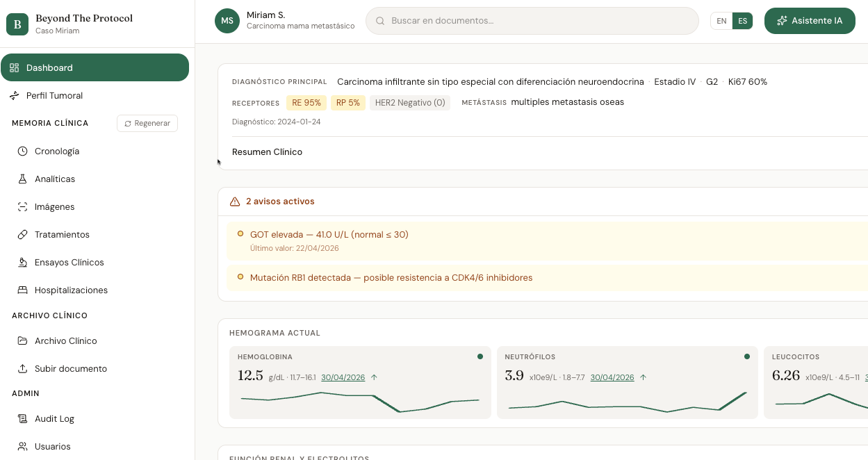This screenshot has height=460, width=868.
Task: Select the Imágenes scan icon
Action: click(22, 206)
